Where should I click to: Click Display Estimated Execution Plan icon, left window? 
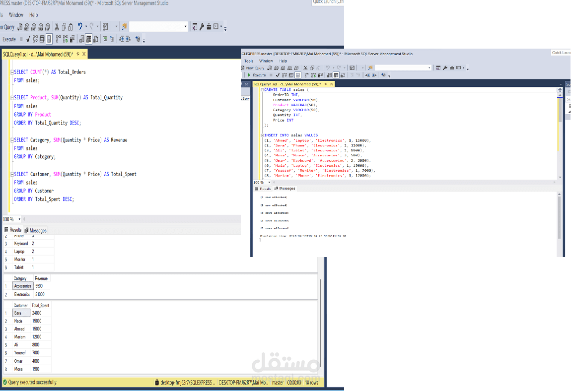(35, 39)
